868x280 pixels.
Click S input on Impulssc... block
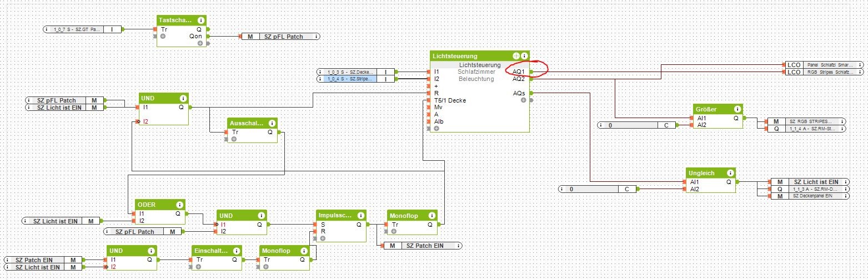click(322, 225)
